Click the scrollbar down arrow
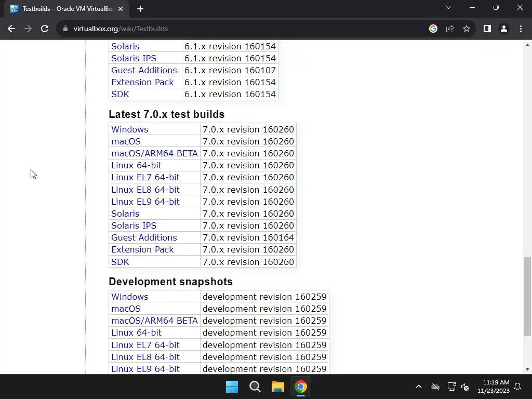This screenshot has width=532, height=399. [527, 369]
